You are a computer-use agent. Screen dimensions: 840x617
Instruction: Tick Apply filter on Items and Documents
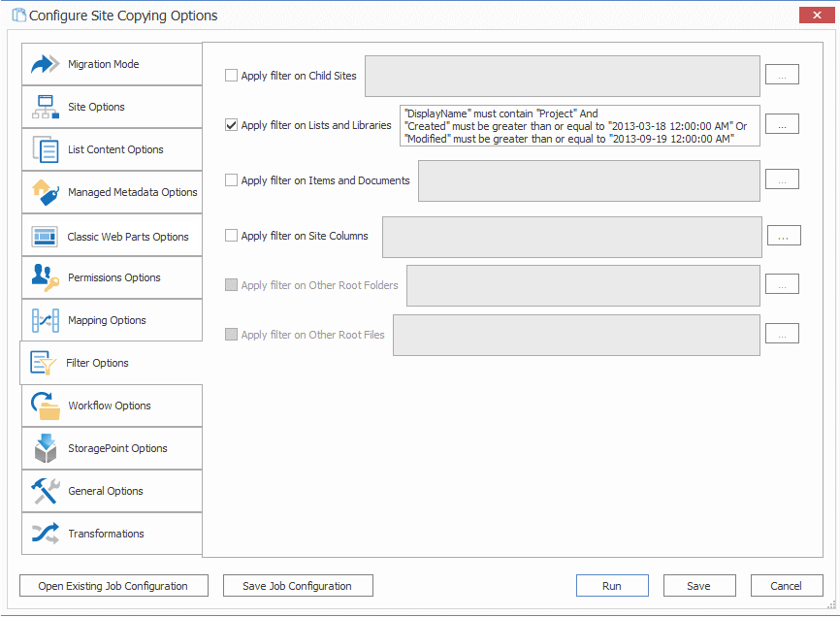[231, 180]
